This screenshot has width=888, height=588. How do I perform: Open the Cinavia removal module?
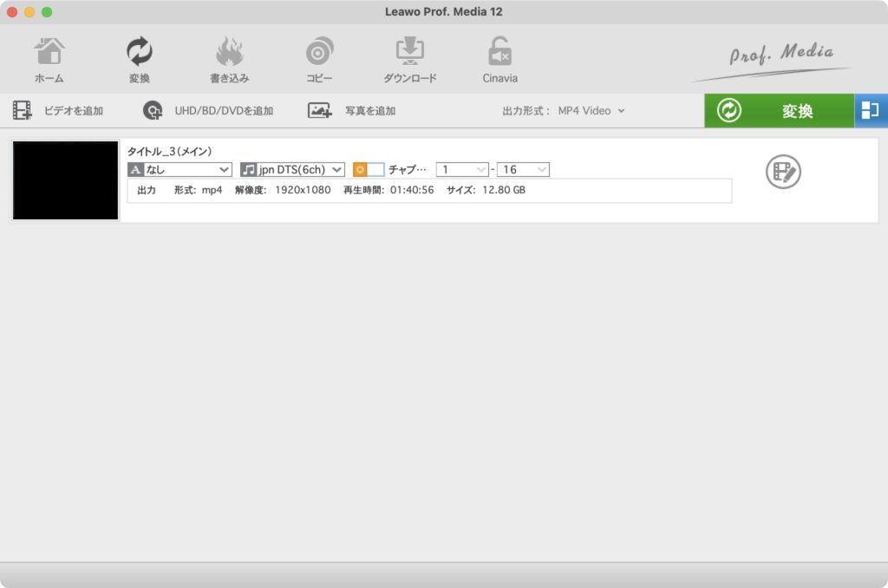pyautogui.click(x=499, y=60)
